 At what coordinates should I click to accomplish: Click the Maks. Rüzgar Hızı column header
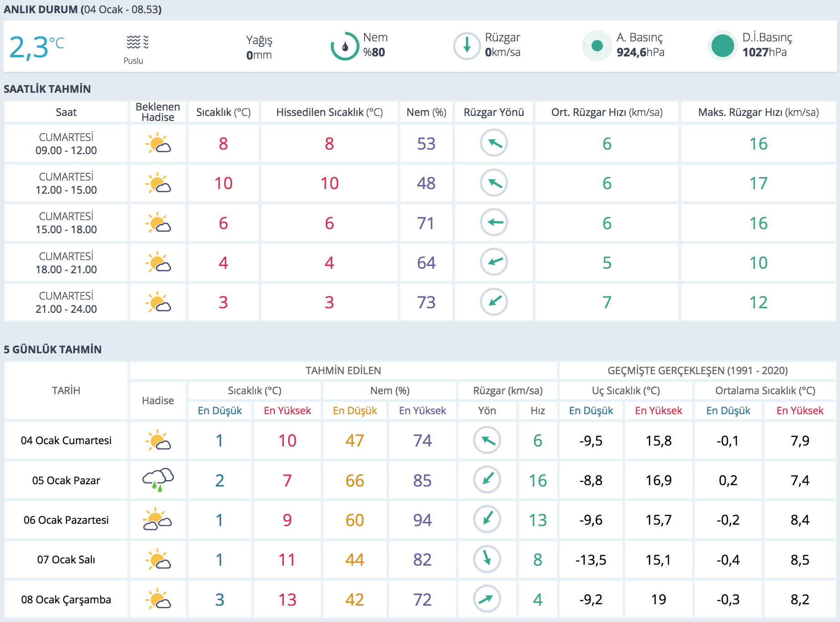click(758, 112)
